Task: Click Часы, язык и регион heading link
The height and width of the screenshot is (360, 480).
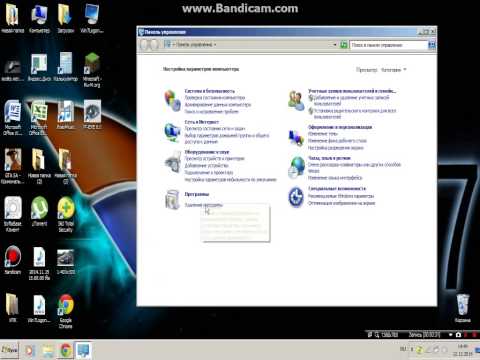Action: tap(329, 158)
